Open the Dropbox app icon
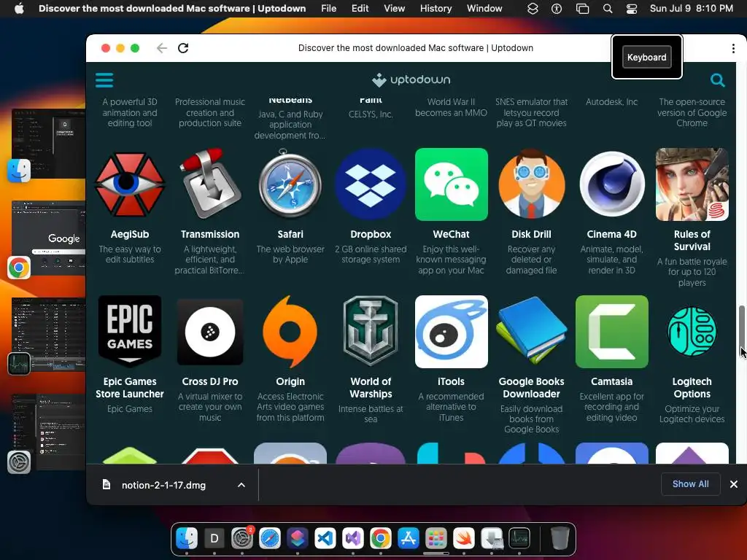 tap(371, 184)
